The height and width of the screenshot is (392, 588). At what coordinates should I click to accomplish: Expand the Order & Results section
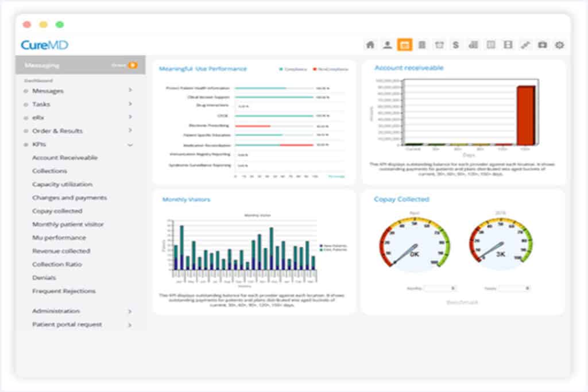130,131
